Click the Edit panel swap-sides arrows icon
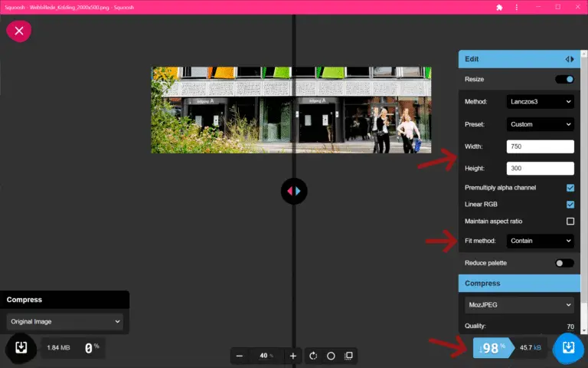Image resolution: width=588 pixels, height=368 pixels. 570,59
